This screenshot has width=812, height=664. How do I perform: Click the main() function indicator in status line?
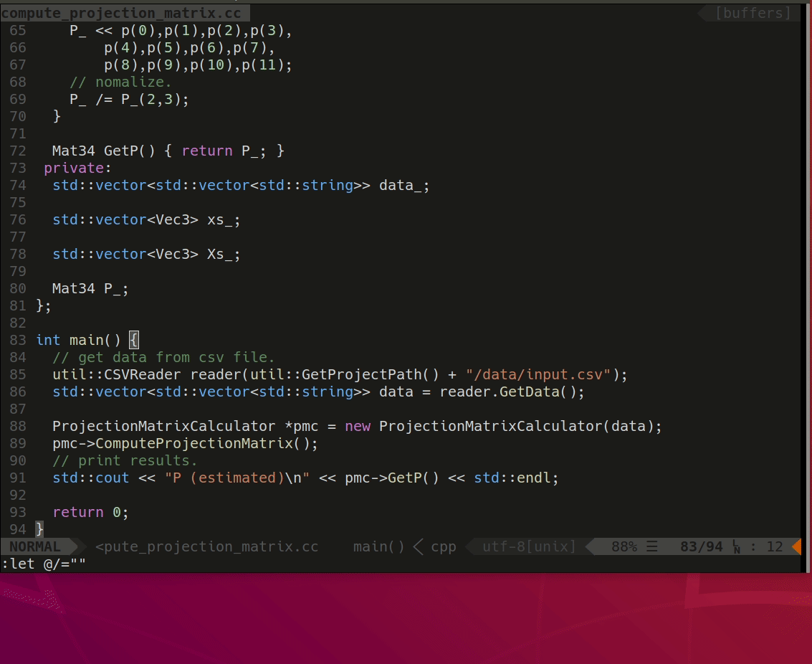coord(378,546)
